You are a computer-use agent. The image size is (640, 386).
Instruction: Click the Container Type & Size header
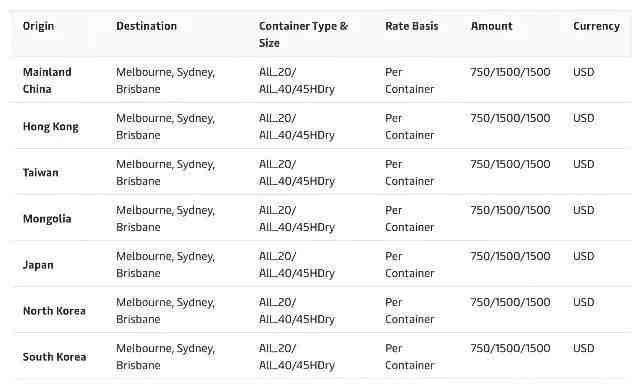[303, 34]
